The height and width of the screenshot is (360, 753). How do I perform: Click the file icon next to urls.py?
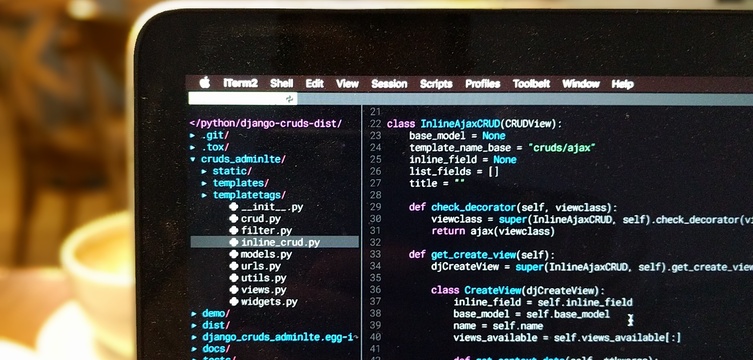[x=234, y=266]
